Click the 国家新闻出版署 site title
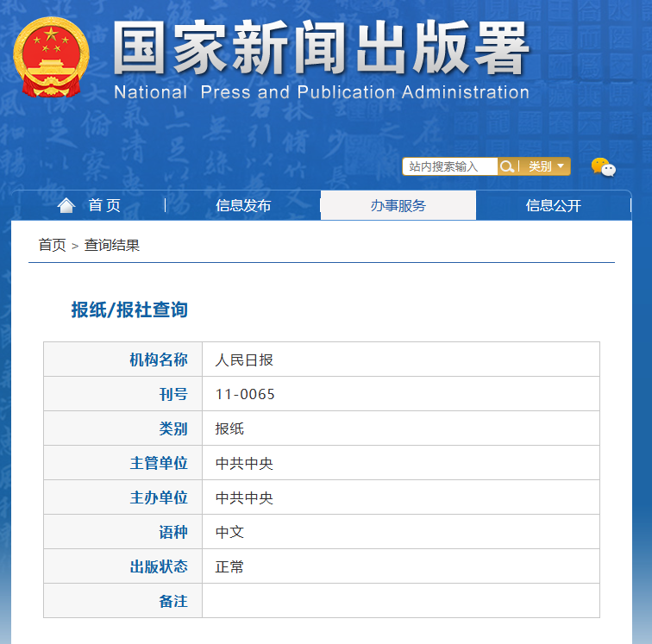Viewport: 652px width, 644px height. tap(321, 47)
